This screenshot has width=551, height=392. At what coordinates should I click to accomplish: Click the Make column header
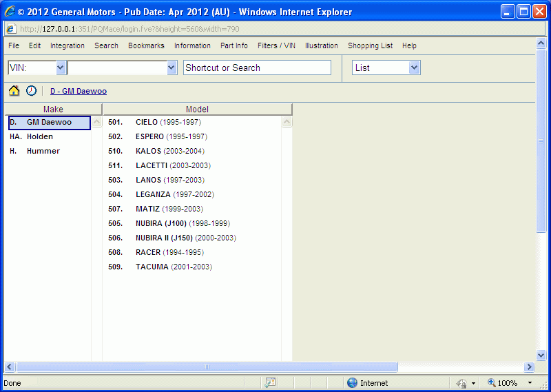click(53, 110)
